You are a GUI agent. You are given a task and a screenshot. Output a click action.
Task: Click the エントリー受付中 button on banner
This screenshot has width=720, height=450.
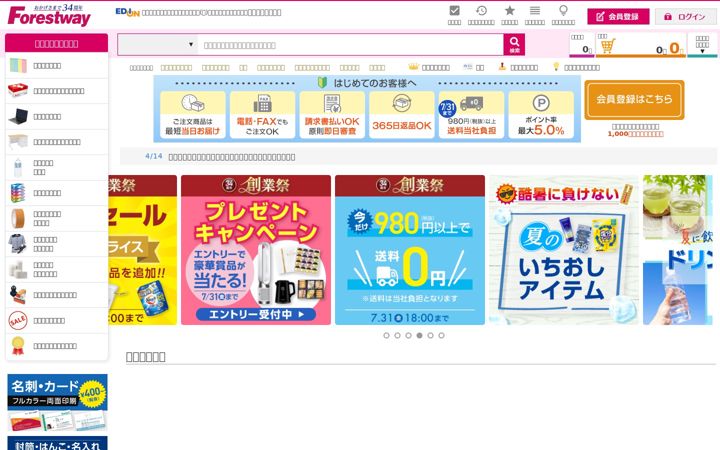pyautogui.click(x=256, y=315)
